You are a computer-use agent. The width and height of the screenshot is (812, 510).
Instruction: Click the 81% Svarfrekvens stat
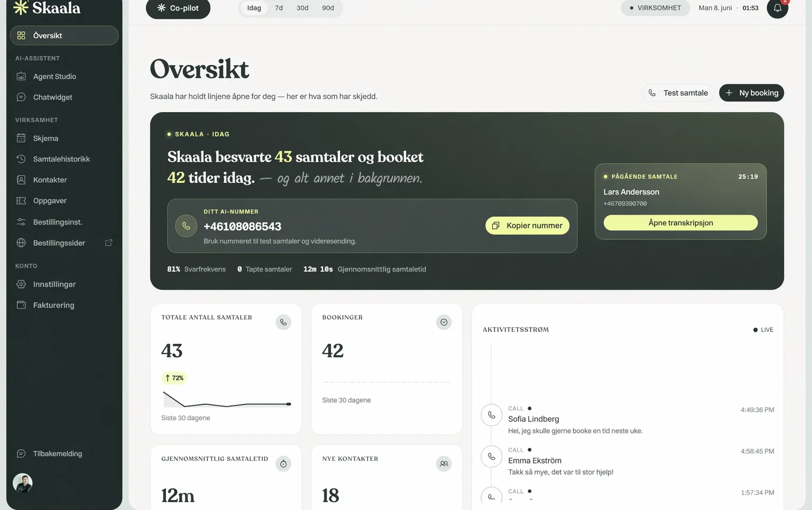pyautogui.click(x=197, y=269)
